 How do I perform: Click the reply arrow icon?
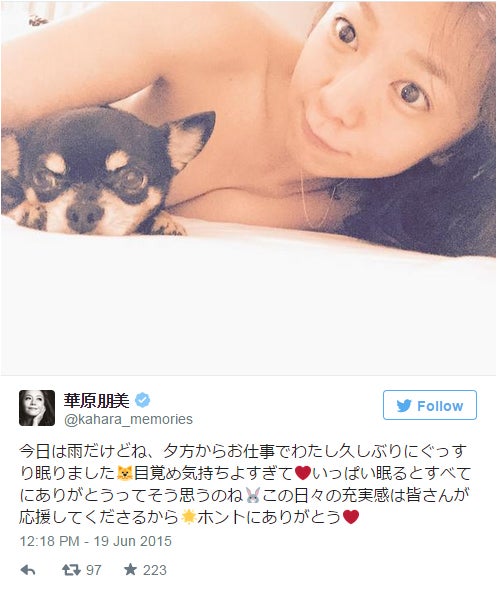pos(28,570)
